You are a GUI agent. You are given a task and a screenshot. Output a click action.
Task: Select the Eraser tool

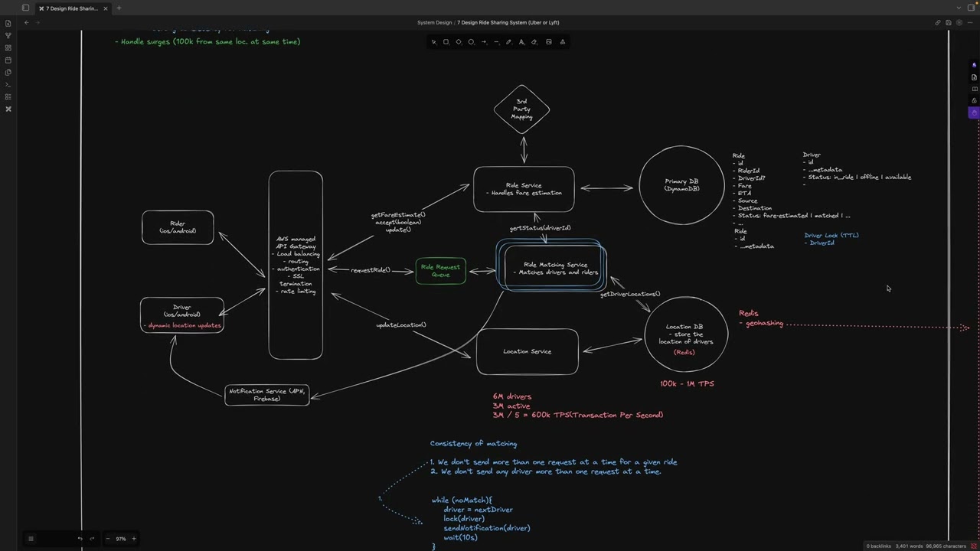[534, 42]
